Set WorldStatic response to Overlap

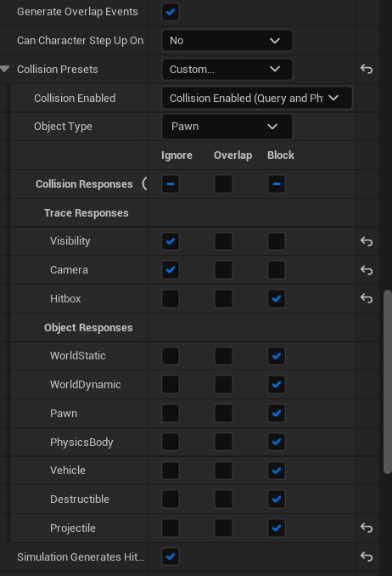pos(223,356)
